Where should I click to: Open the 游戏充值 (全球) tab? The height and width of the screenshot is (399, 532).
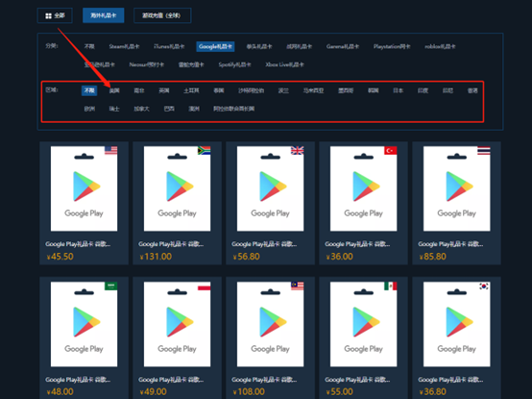162,15
